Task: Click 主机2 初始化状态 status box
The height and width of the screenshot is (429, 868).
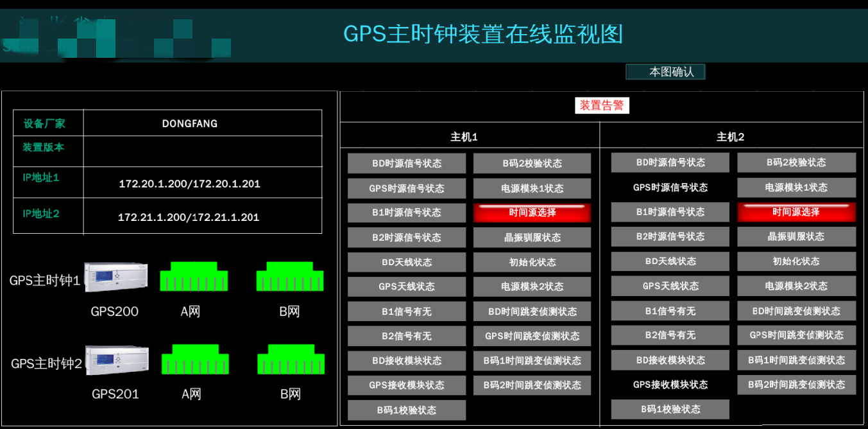Action: tap(796, 261)
